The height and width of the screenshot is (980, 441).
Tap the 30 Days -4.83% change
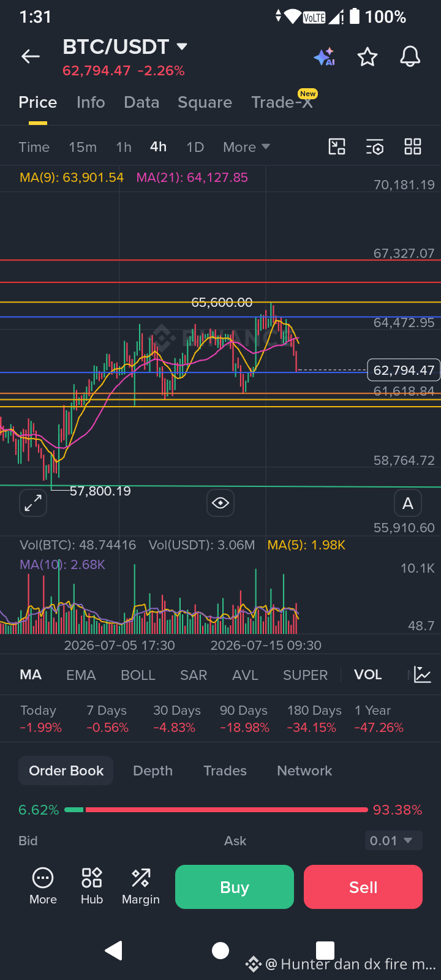(x=176, y=719)
